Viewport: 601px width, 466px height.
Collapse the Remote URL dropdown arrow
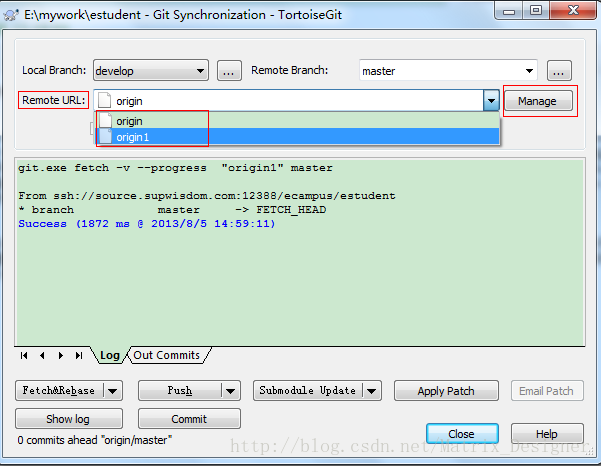point(491,101)
